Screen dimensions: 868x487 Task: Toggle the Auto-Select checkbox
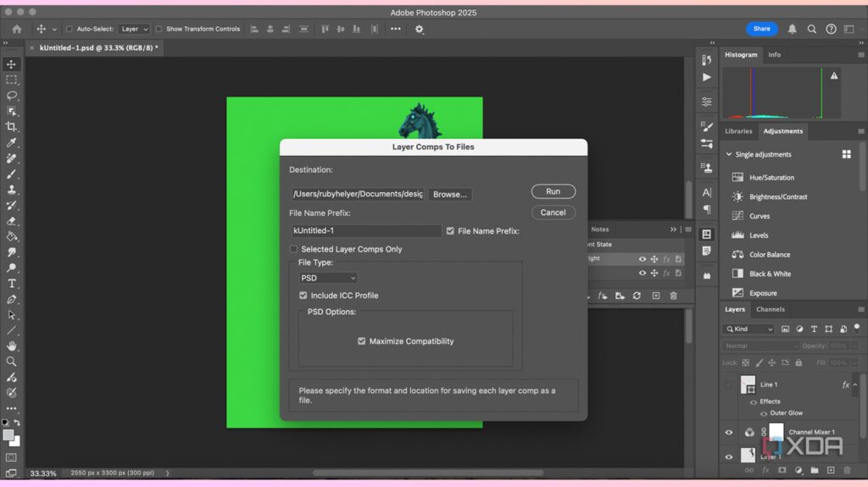(70, 29)
